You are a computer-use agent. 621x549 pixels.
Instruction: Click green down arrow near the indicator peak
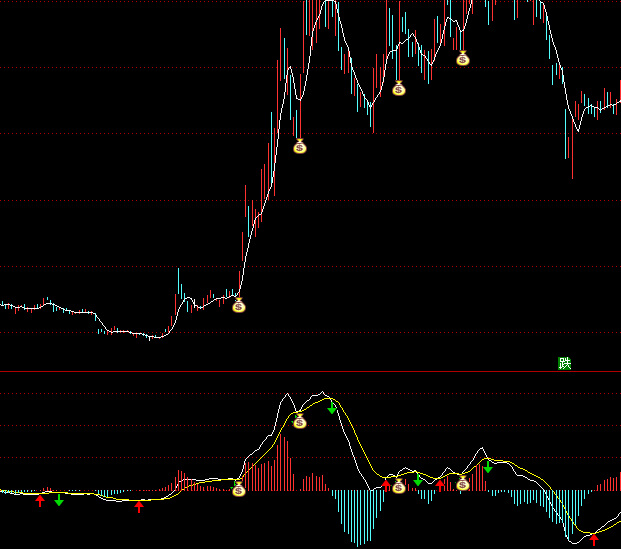coord(332,407)
